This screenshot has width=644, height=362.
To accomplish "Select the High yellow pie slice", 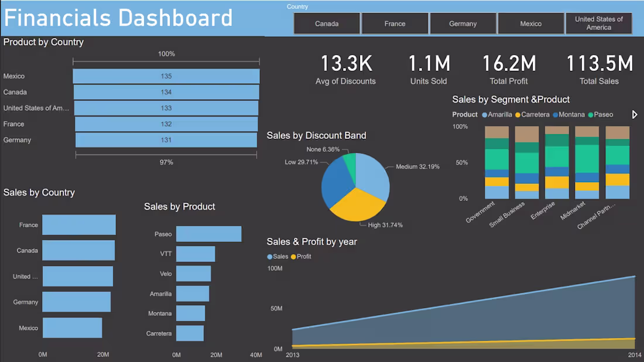I will (357, 206).
